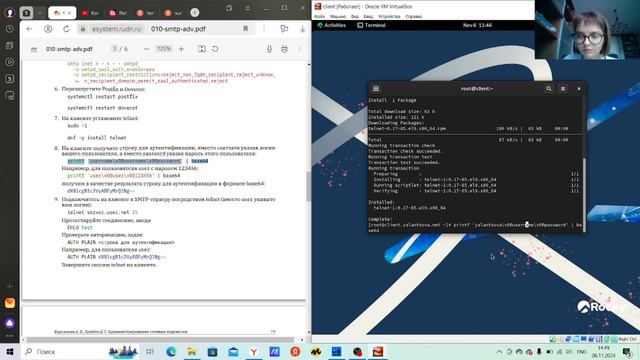This screenshot has width=640, height=360.
Task: Open the Ввод menu in VirtualBox
Action: tap(368, 17)
